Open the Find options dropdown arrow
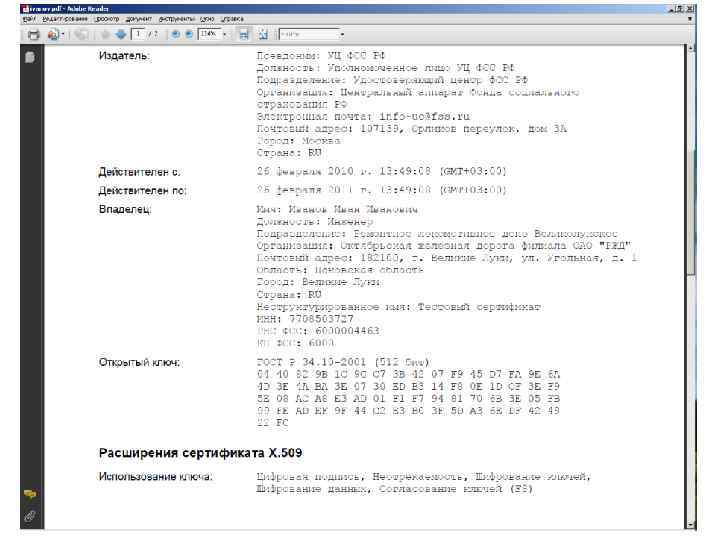The height and width of the screenshot is (540, 720). click(x=342, y=34)
